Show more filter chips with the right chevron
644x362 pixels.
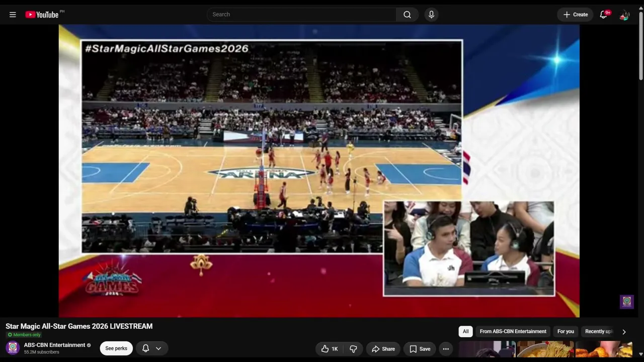click(624, 332)
